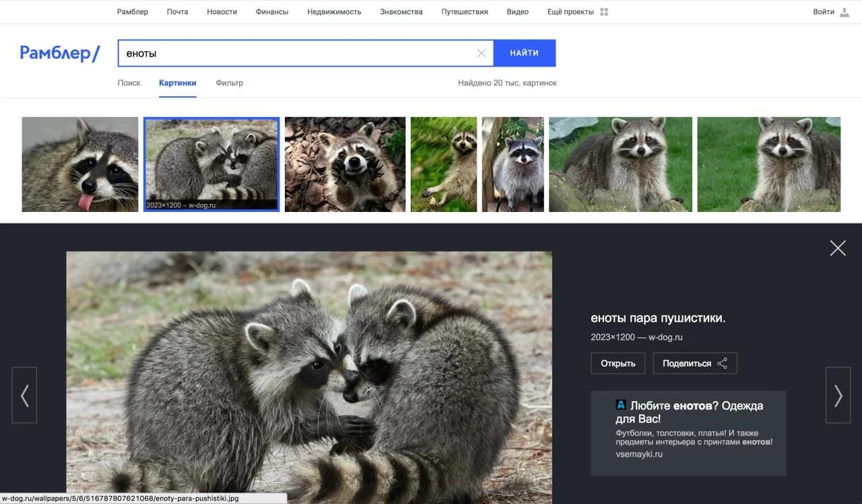This screenshot has width=862, height=504.
Task: Open the last raccoon thumbnail in row
Action: point(768,164)
